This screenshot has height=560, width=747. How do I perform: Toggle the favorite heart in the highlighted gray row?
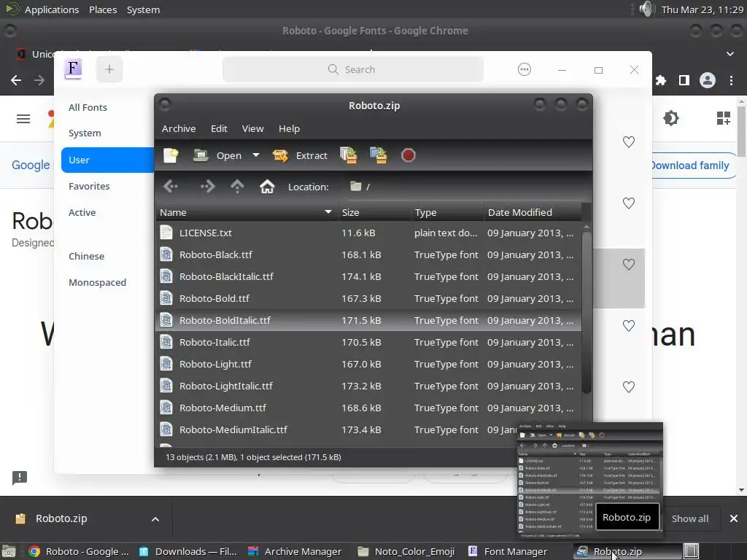(628, 264)
